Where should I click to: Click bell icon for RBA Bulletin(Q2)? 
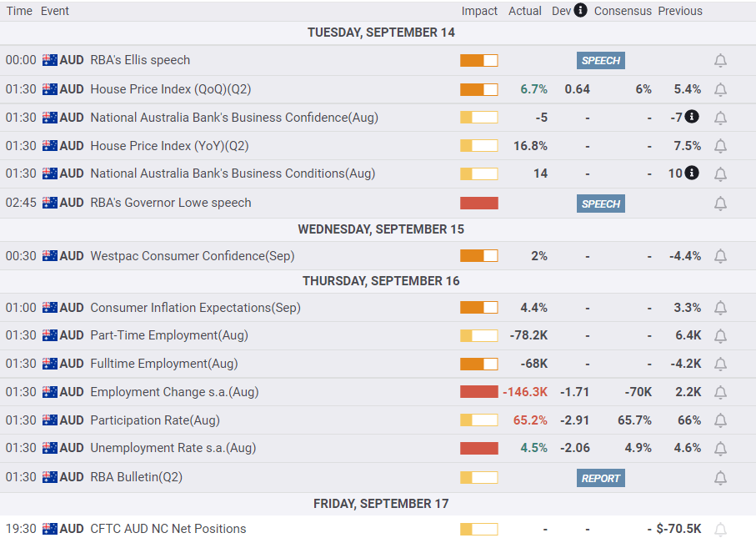click(x=720, y=478)
